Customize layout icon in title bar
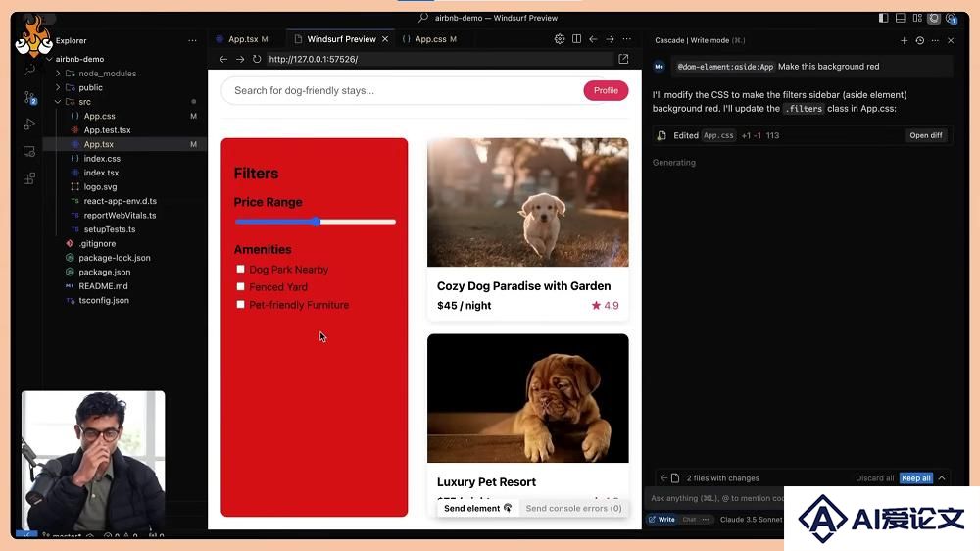 [x=917, y=18]
